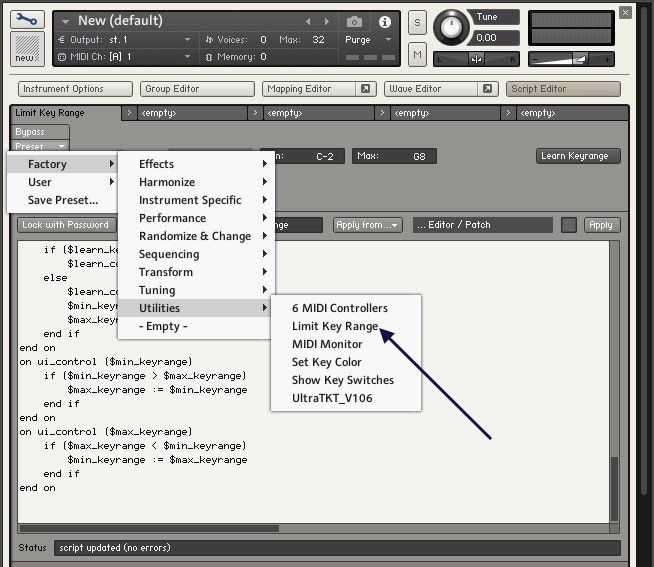
Task: Adjust the Tune knob
Action: 454,27
